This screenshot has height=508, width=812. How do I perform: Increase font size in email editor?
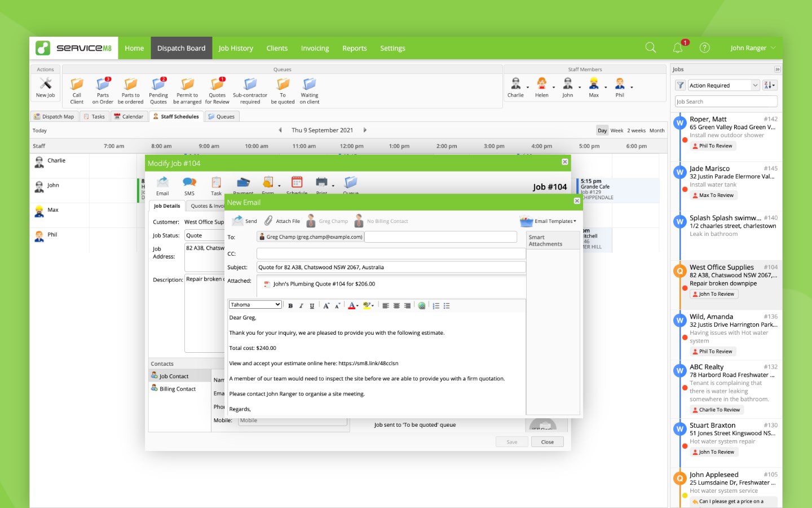pyautogui.click(x=326, y=305)
